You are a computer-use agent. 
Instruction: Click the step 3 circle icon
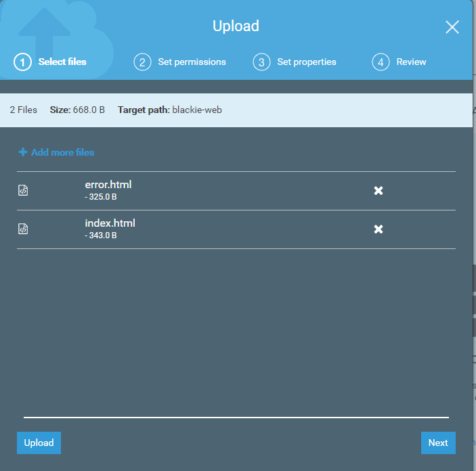261,62
